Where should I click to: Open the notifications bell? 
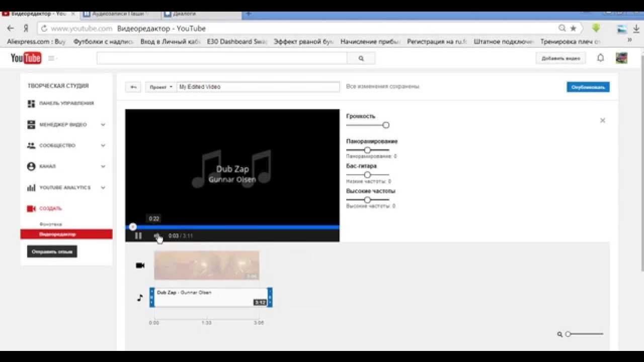(x=600, y=58)
